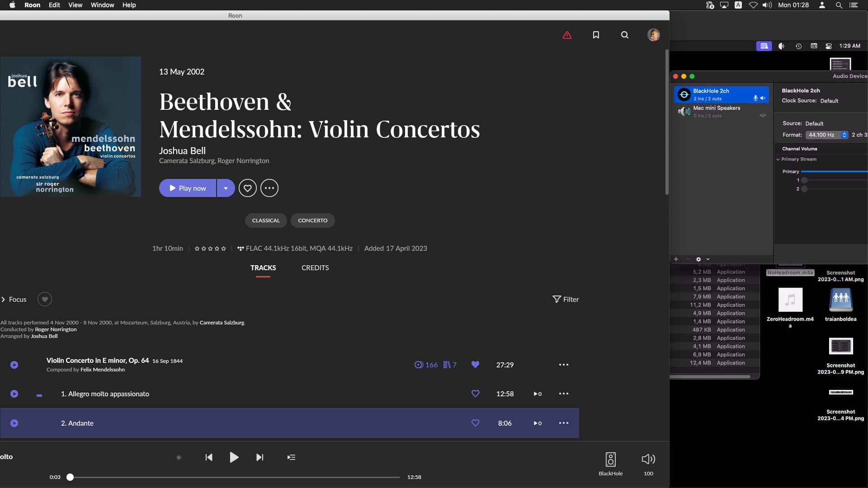Adjust channel 1 volume slider

834,180
